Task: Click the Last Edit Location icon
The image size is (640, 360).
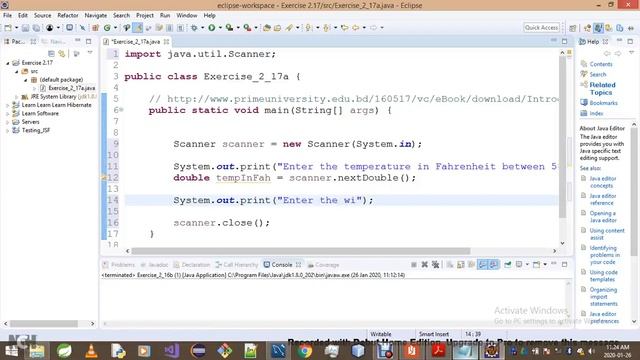Action: 344,28
